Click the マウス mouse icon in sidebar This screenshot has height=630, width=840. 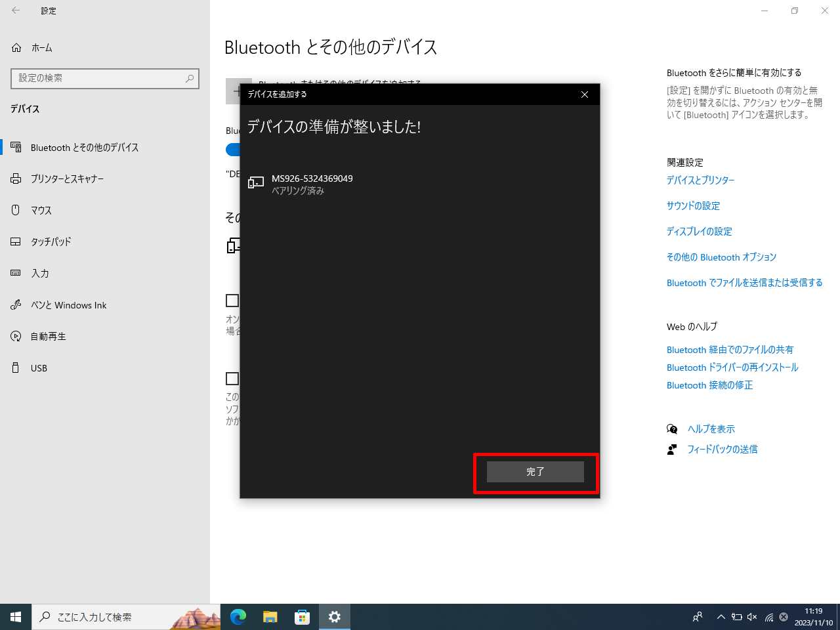coord(16,211)
